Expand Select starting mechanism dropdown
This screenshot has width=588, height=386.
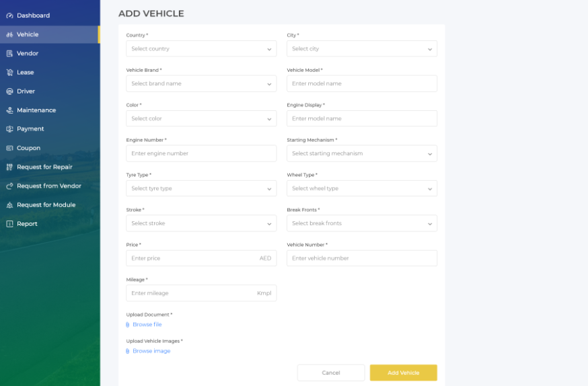click(362, 153)
